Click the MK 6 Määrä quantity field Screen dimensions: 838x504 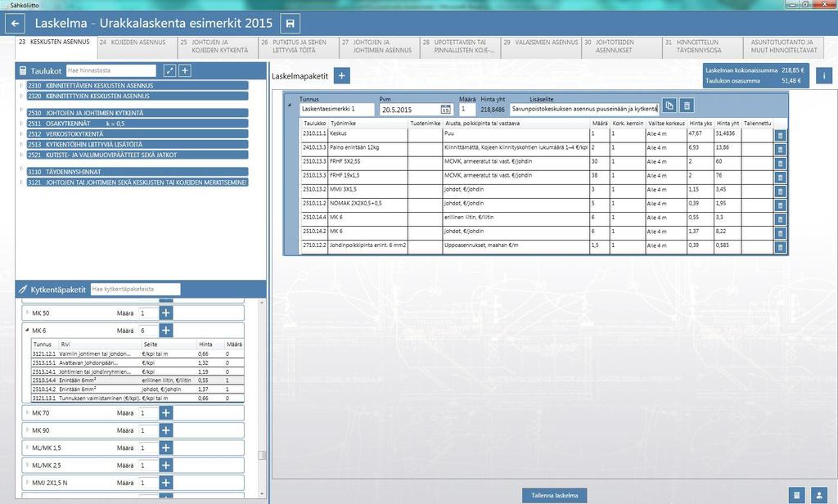point(148,331)
